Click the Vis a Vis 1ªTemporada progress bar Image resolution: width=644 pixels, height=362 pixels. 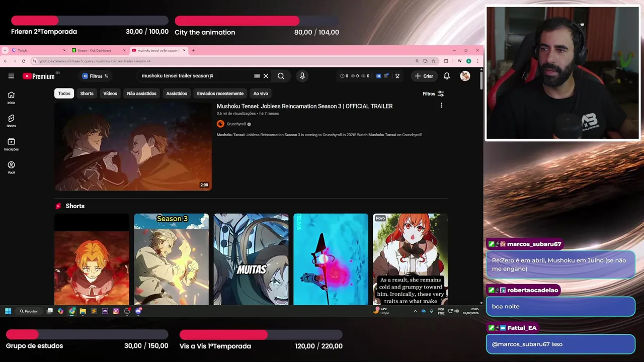(x=261, y=335)
